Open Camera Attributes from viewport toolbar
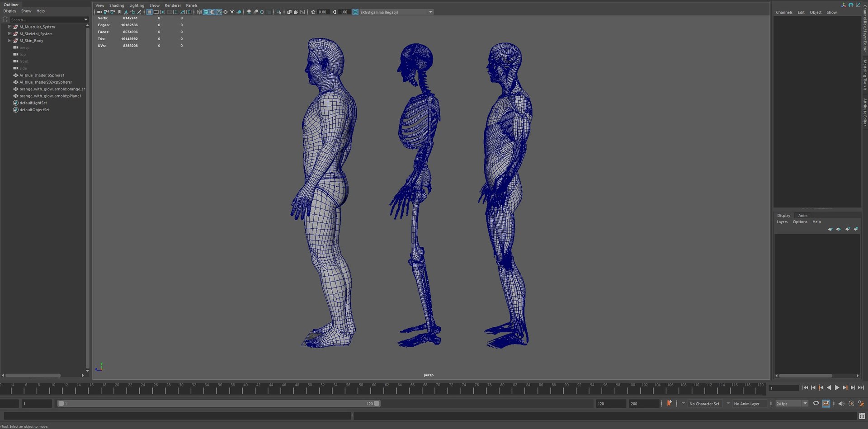Screen dimensions: 868x429 coord(113,12)
